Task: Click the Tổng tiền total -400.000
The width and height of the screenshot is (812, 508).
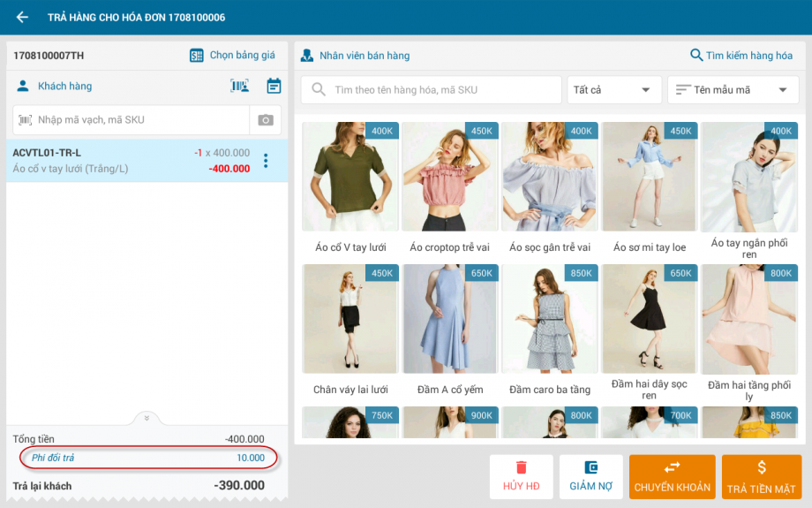Action: (244, 439)
